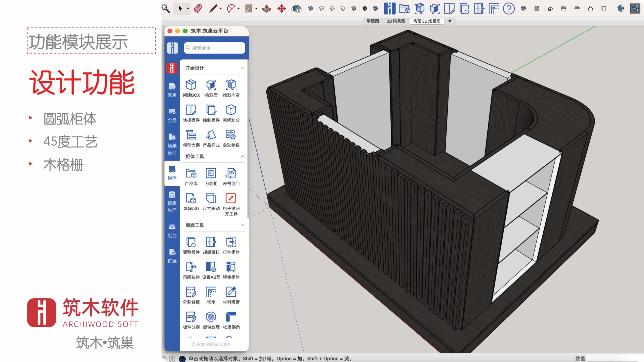
Task: Collapse the 开始设计 section
Action: pos(242,68)
